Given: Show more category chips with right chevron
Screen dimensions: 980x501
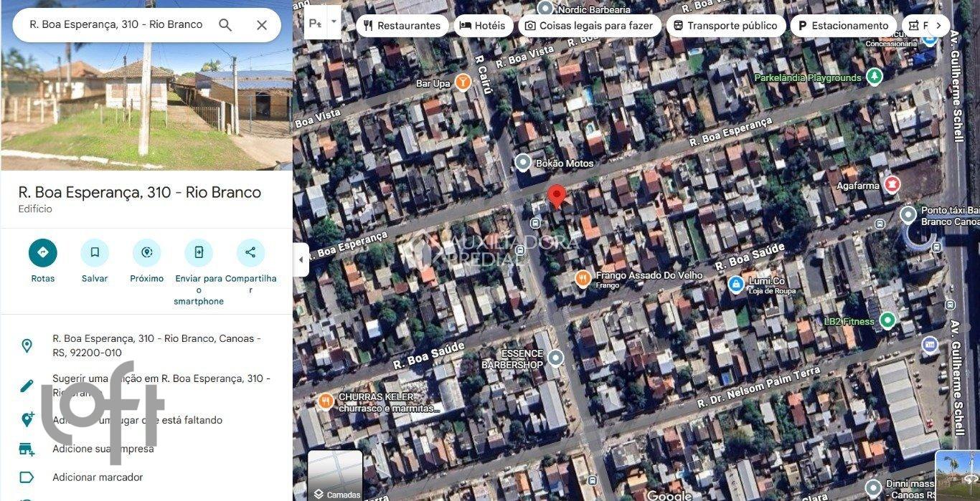Looking at the screenshot, I should pos(938,26).
